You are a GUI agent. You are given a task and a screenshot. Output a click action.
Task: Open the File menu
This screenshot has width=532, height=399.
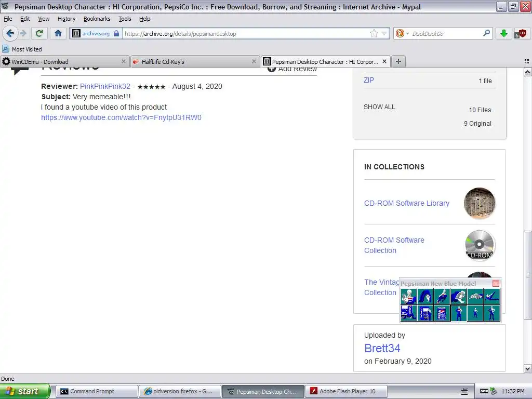tap(7, 19)
